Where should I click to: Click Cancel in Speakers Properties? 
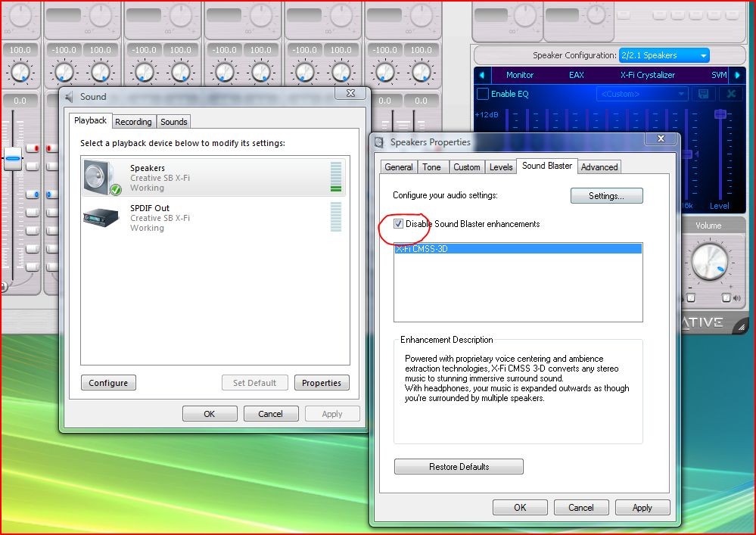[x=581, y=508]
